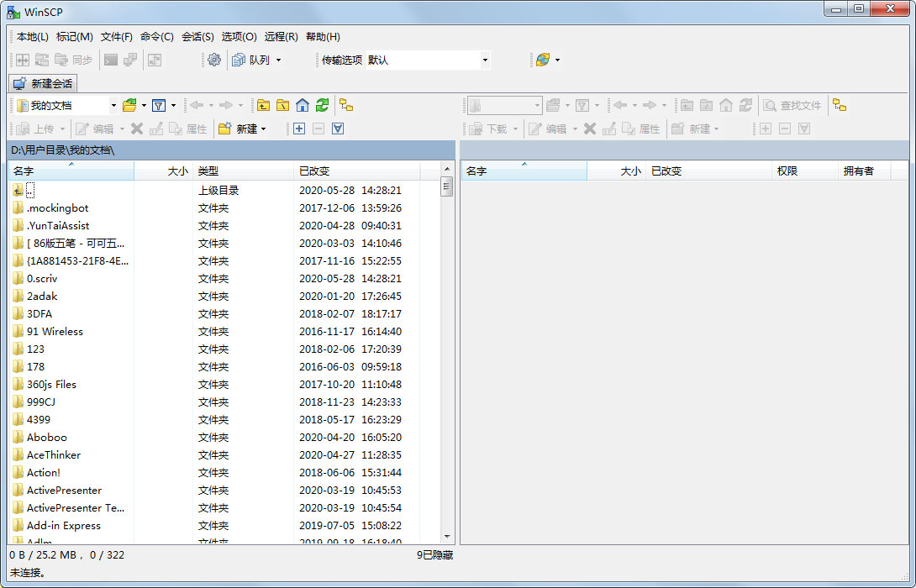Viewport: 916px width, 588px height.
Task: Select the root directory icon on left panel
Action: tap(283, 105)
